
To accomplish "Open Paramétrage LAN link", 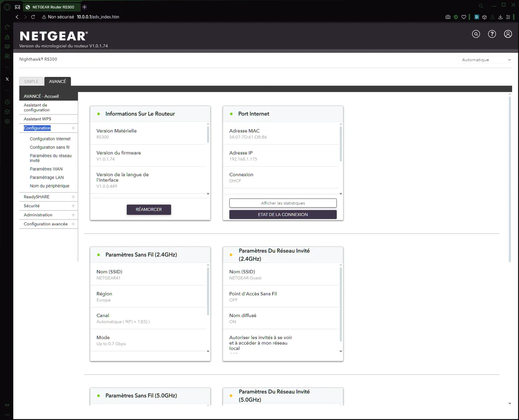I will [47, 177].
